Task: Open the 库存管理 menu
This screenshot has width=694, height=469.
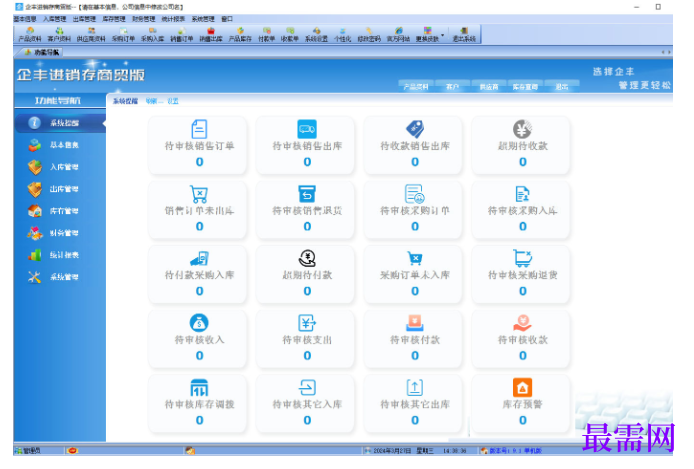Action: click(x=114, y=19)
